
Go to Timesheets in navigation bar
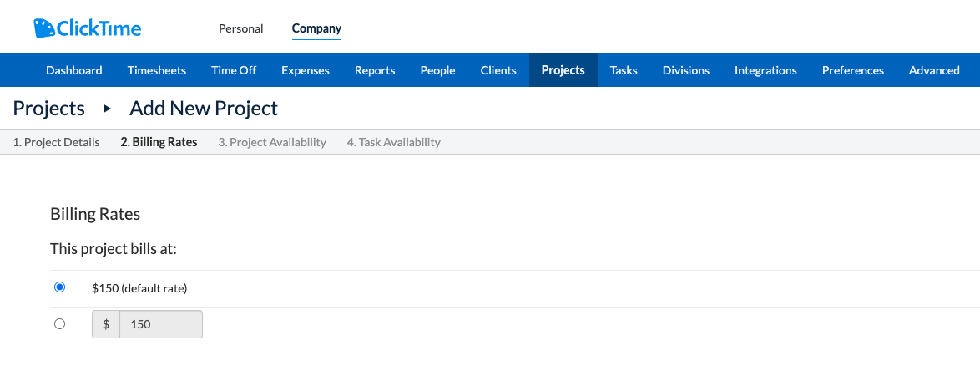coord(157,70)
